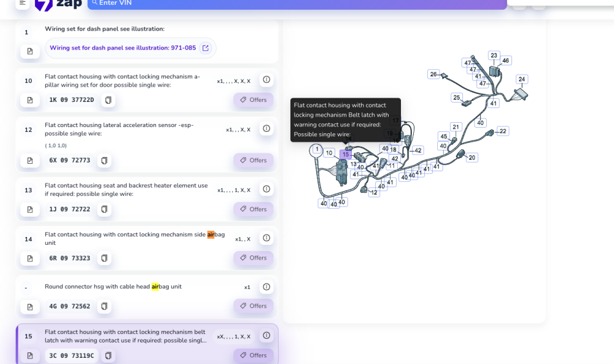Screen dimensions: 614x364
Task: Click callout 45 in wiring diagram
Action: tap(444, 136)
